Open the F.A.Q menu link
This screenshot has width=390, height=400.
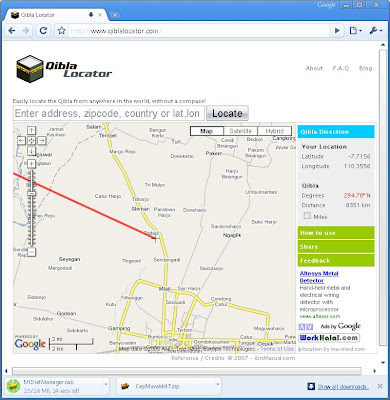pos(341,68)
